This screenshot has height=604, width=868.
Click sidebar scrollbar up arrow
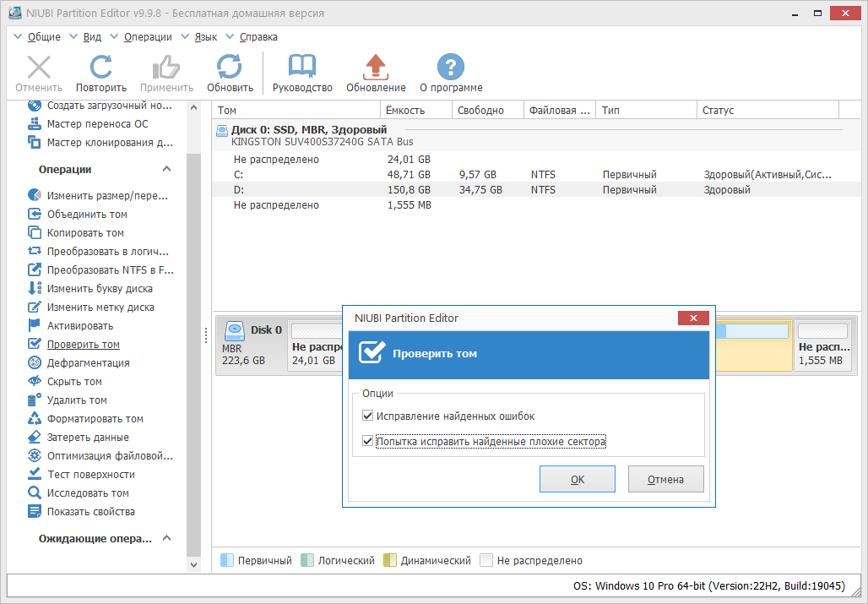193,107
